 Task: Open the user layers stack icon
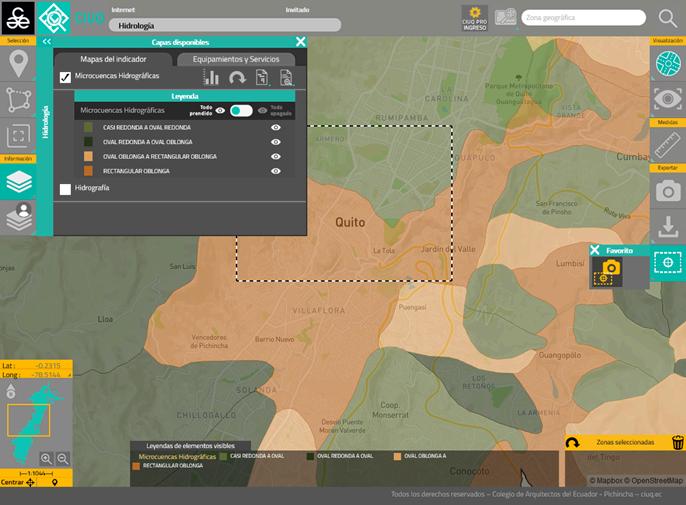click(18, 217)
